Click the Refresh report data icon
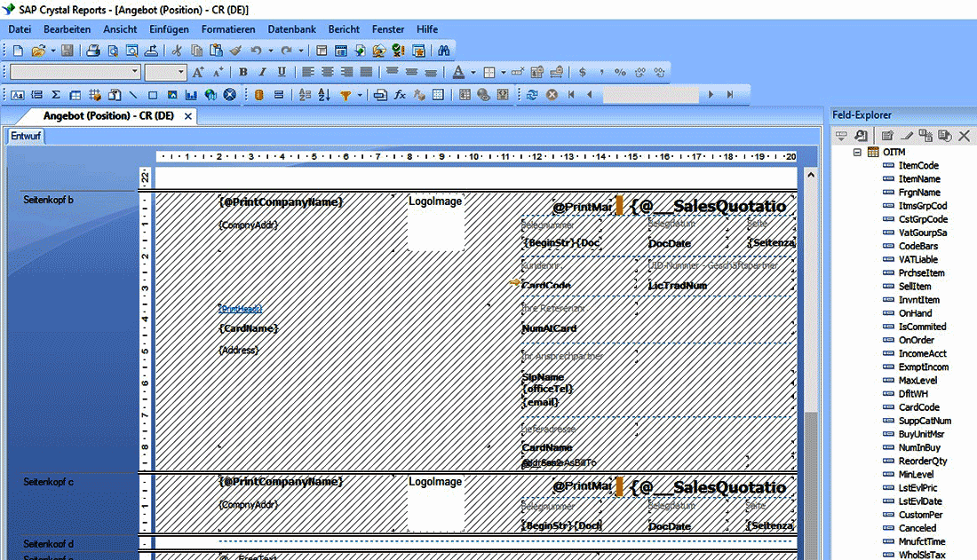The height and width of the screenshot is (560, 977). tap(532, 95)
